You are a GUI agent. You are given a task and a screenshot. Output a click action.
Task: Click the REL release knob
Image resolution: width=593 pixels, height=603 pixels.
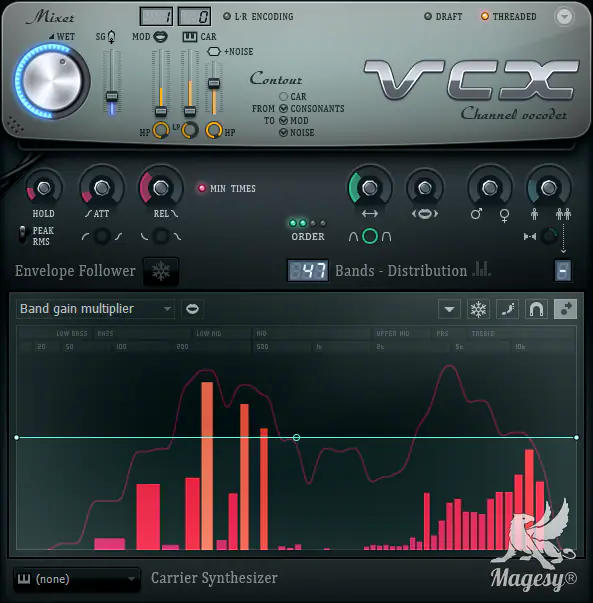click(x=161, y=188)
